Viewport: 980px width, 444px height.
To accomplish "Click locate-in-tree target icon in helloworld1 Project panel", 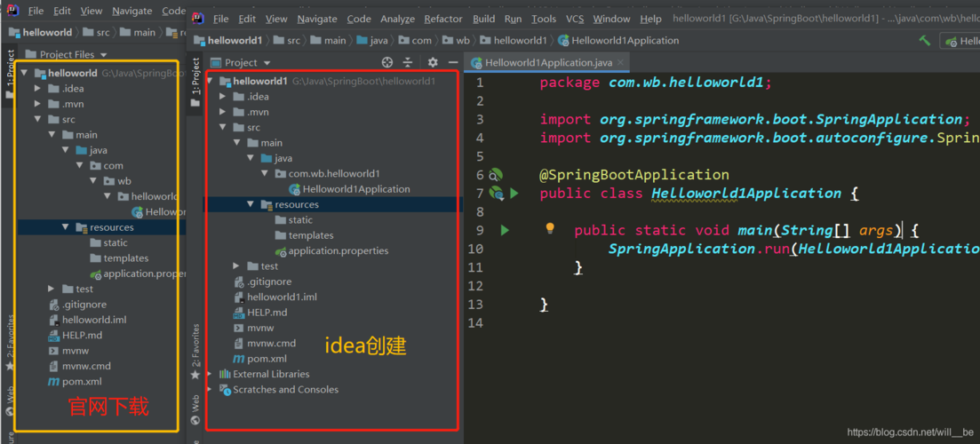I will [x=386, y=62].
